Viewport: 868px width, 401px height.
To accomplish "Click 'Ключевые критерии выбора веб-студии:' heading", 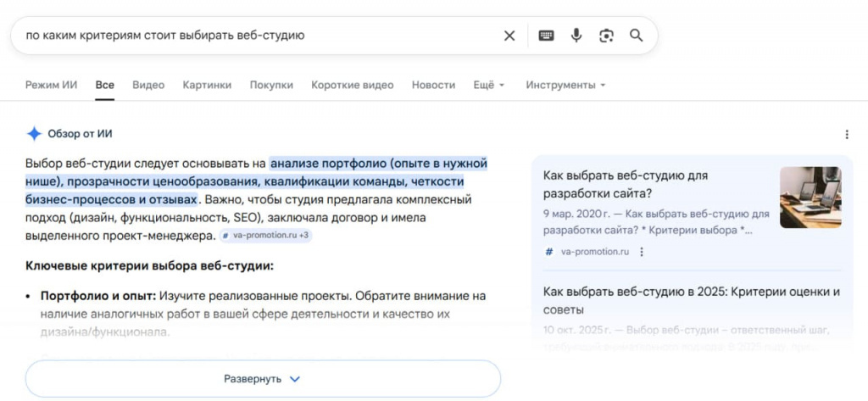I will click(149, 266).
